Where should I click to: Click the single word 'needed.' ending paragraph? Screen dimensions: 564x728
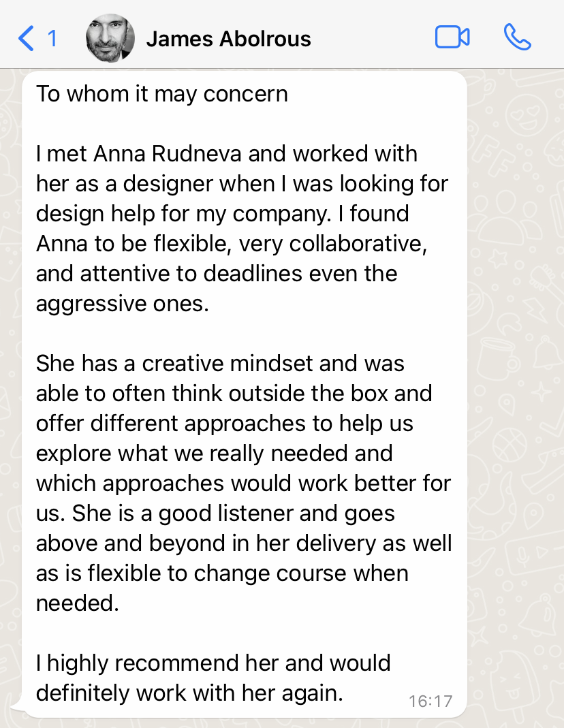[x=78, y=603]
